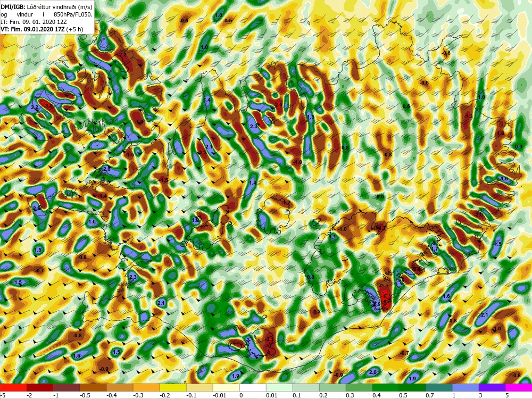This screenshot has height=399, width=532.
Task: Click the '0.7' tick label in the legend
Action: pos(429,395)
